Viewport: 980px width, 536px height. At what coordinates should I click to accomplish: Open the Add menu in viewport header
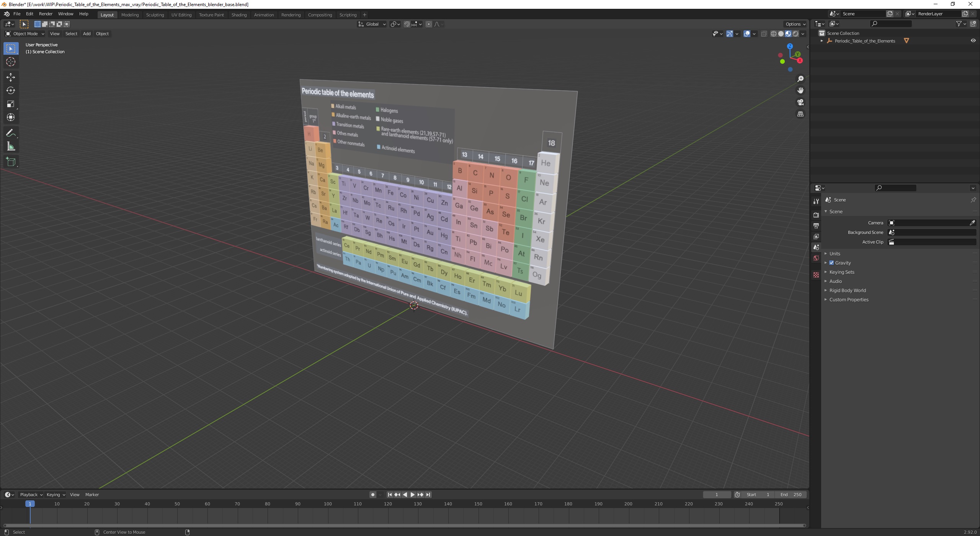(87, 34)
